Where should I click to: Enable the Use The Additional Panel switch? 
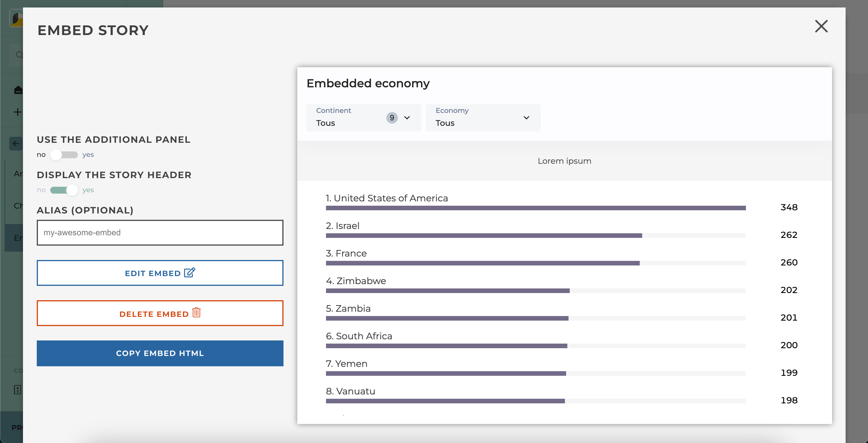click(x=64, y=155)
